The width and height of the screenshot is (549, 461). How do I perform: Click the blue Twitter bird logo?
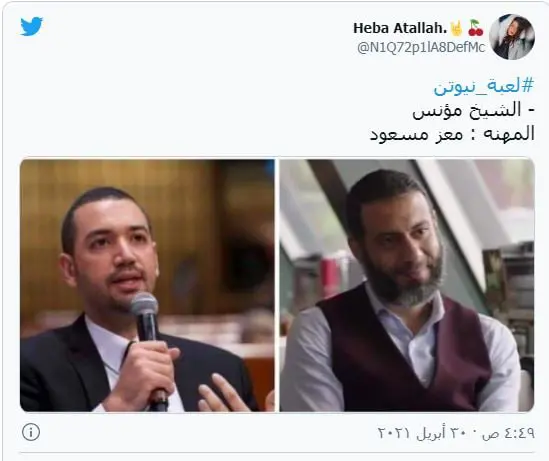[32, 27]
